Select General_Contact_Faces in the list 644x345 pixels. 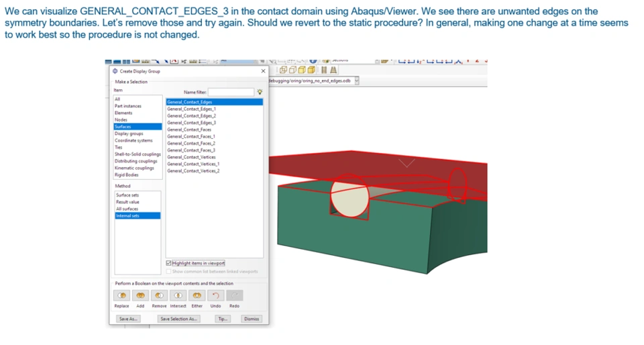(x=215, y=130)
